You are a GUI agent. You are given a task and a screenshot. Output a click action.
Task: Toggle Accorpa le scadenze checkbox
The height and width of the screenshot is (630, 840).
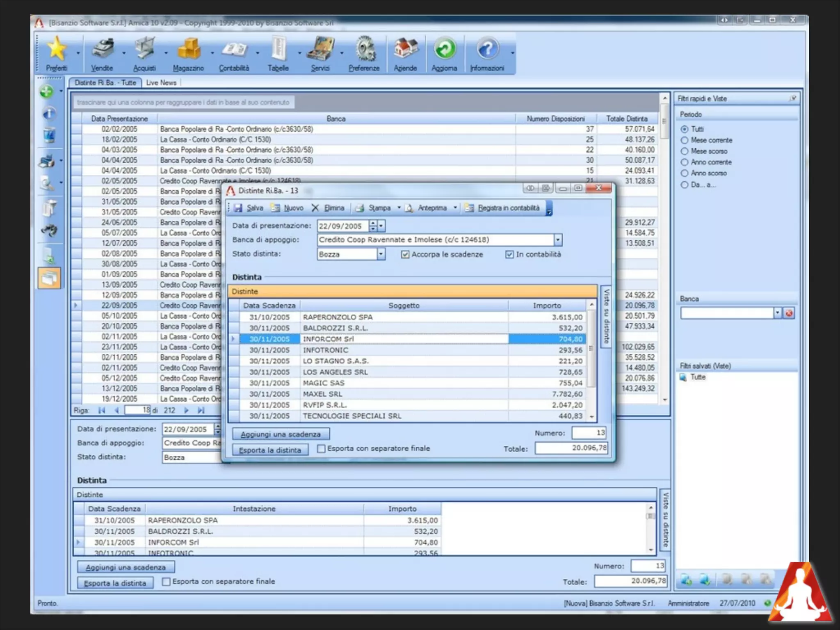click(405, 255)
